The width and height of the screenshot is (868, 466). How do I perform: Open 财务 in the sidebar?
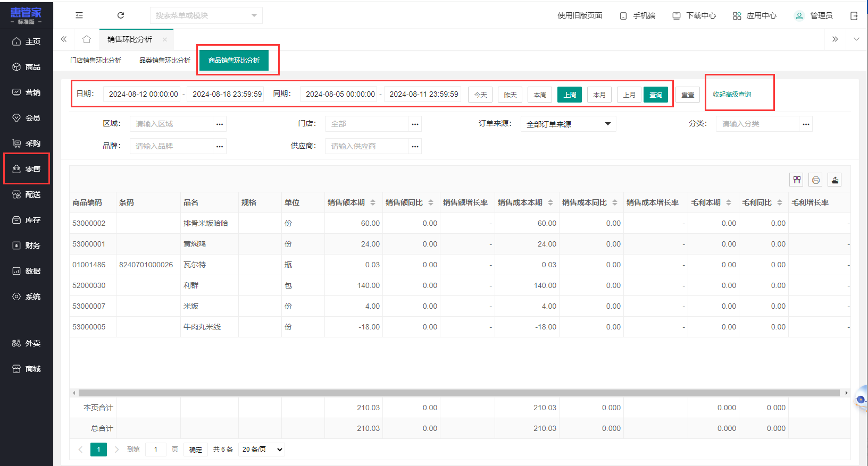click(27, 245)
